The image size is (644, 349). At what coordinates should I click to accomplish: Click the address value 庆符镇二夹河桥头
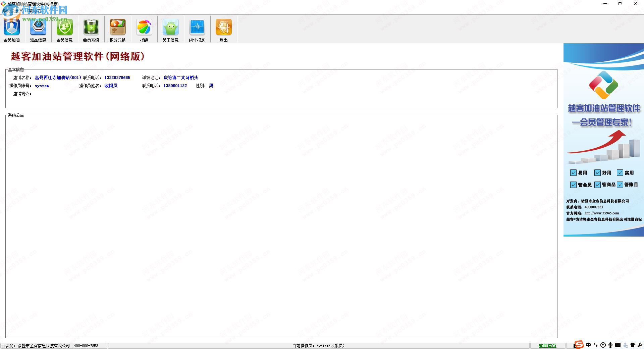point(181,78)
